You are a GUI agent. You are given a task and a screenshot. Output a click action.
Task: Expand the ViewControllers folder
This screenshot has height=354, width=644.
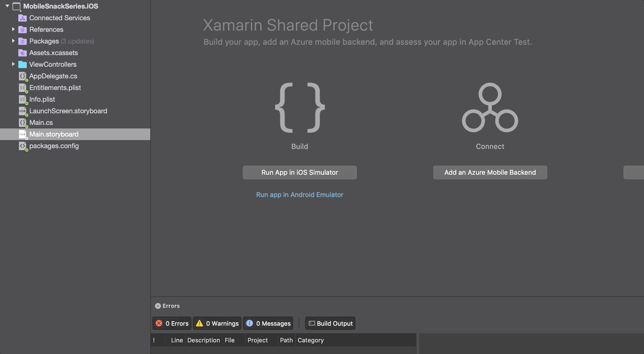coord(13,64)
